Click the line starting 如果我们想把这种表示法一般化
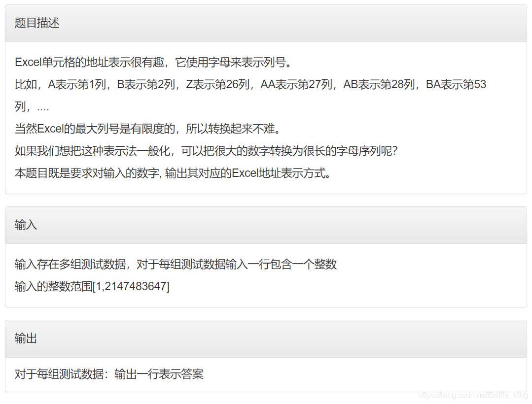 coord(206,151)
